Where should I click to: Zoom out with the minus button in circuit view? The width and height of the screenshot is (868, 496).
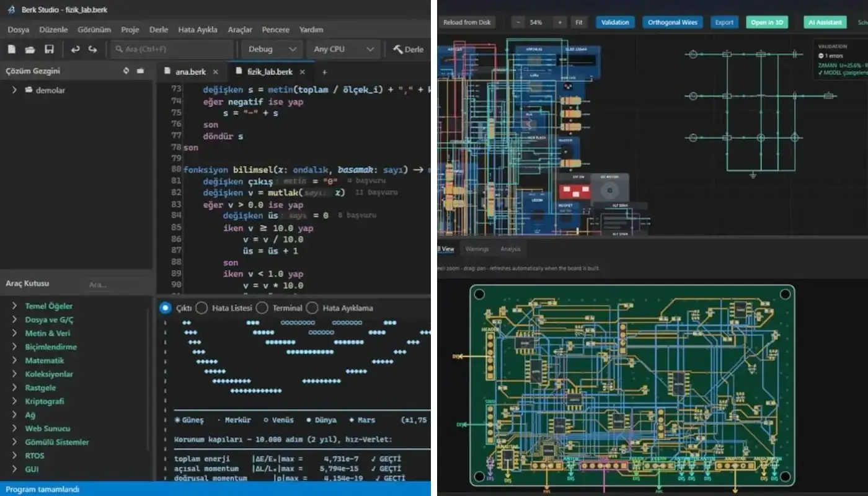point(518,22)
